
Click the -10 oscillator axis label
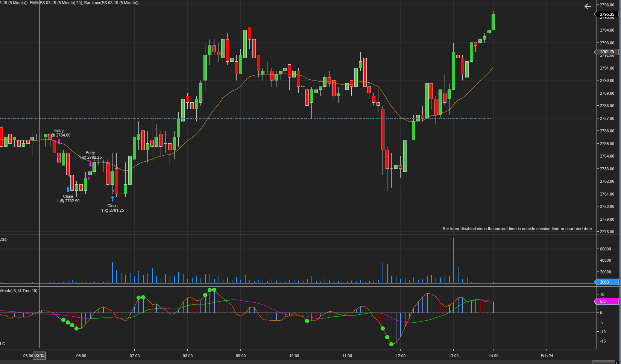tap(603, 332)
